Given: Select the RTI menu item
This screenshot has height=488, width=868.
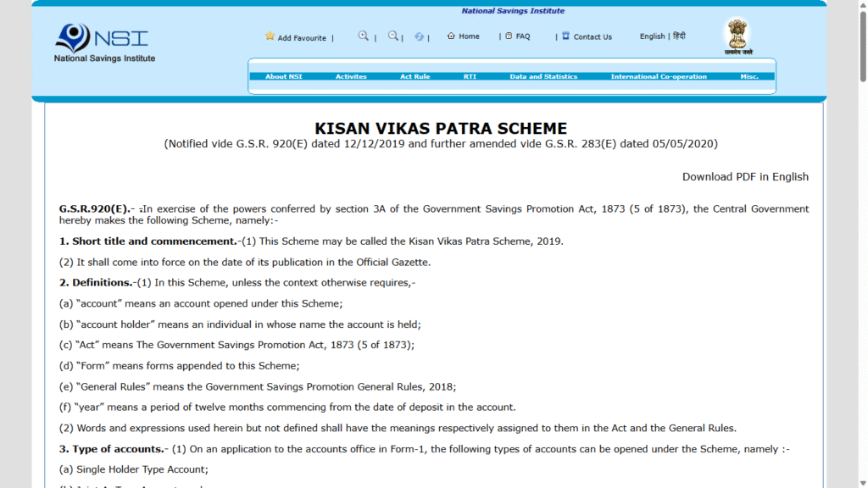Looking at the screenshot, I should click(469, 75).
